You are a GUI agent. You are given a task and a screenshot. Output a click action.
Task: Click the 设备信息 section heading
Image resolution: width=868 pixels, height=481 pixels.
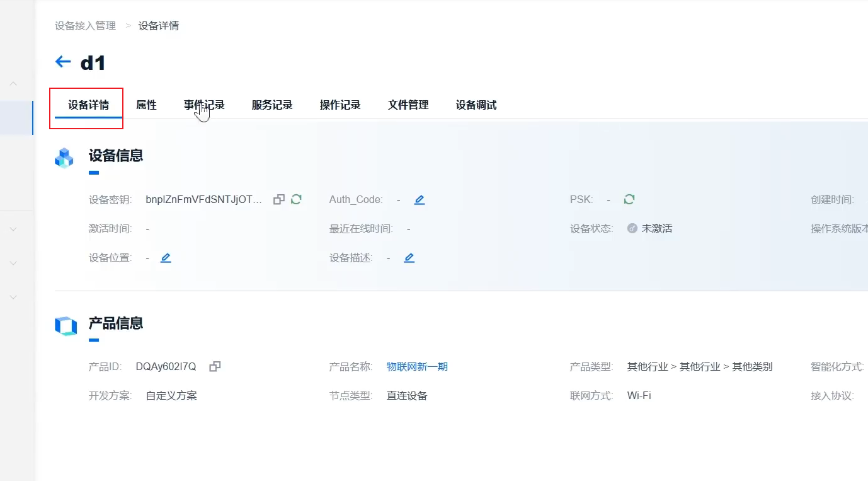tap(116, 155)
